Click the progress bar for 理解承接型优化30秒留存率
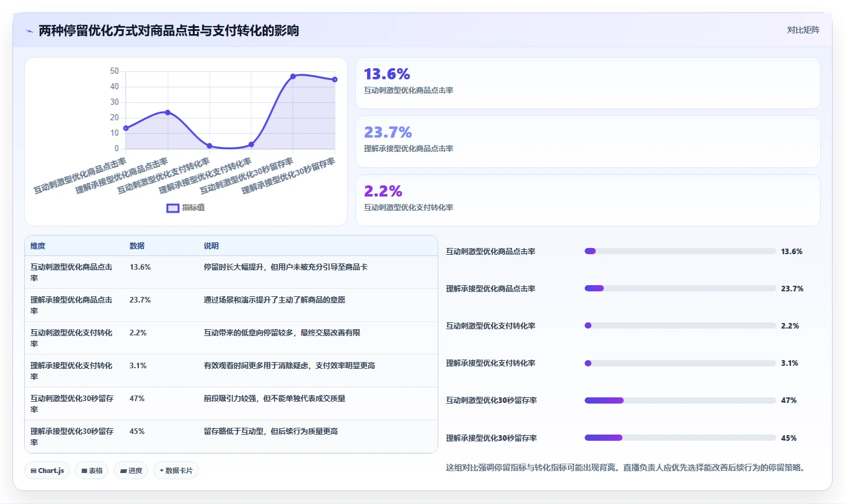 [x=680, y=438]
